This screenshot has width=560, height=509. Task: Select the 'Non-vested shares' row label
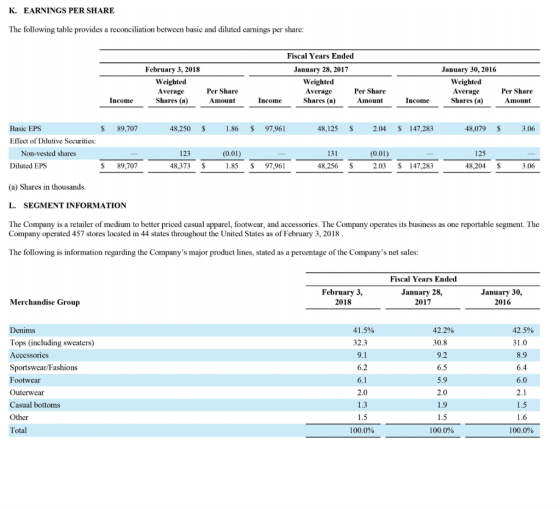pos(49,154)
